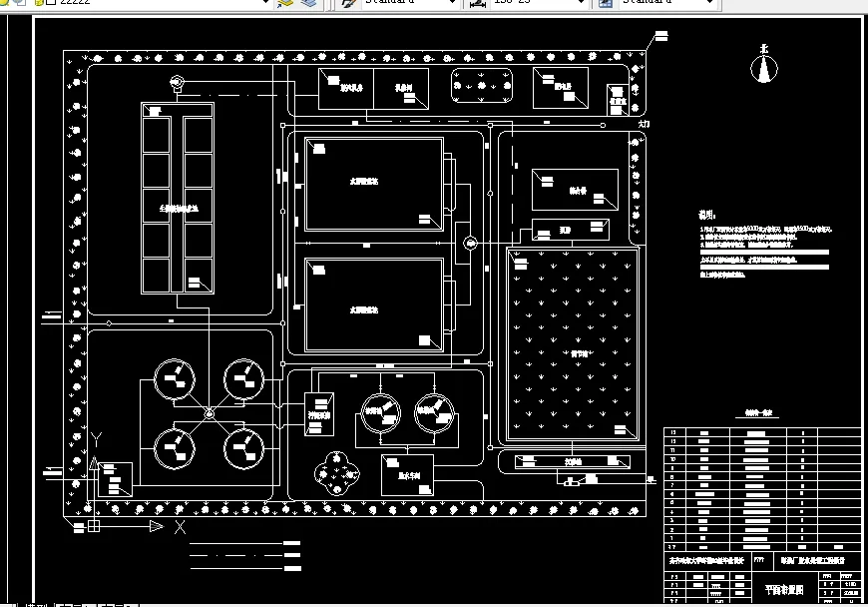Click the four-lobed flower bed shape
The image size is (868, 607).
pos(336,473)
